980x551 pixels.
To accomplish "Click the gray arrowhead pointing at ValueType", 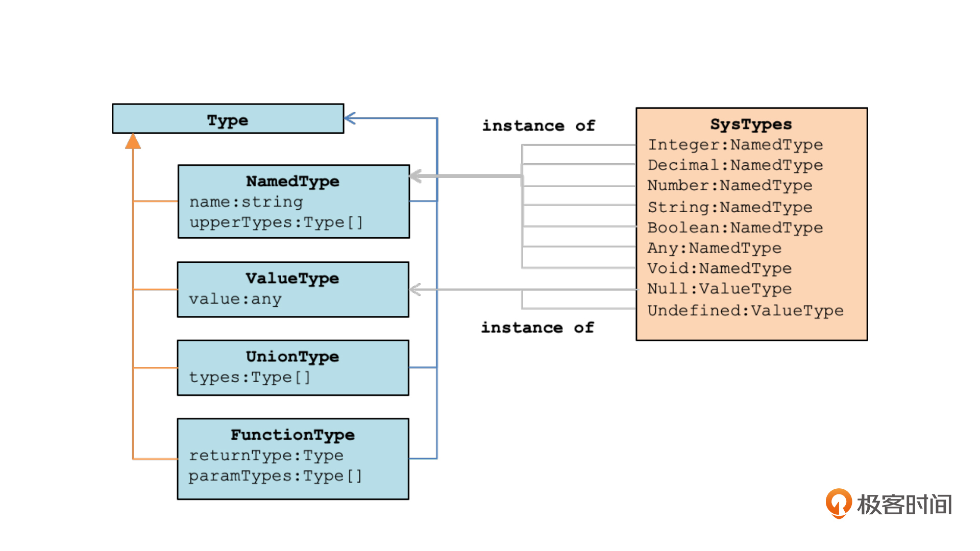I will [x=415, y=290].
